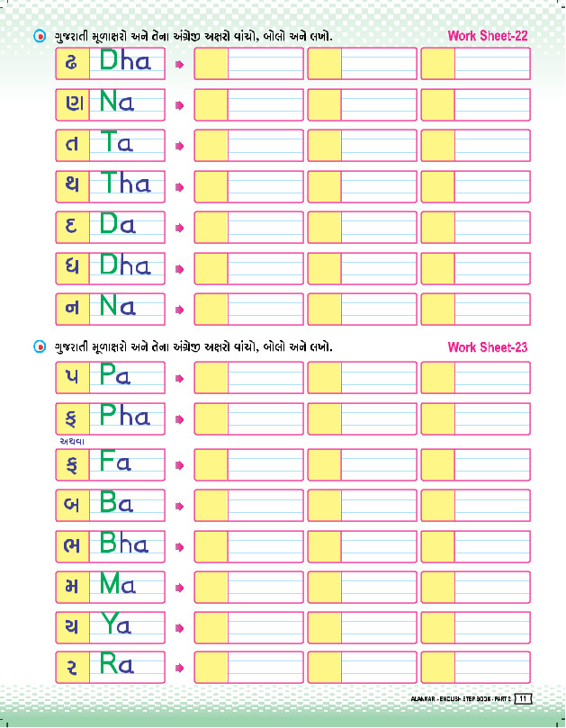Click first yellow square in Tha row
This screenshot has width=566, height=728.
pos(211,187)
